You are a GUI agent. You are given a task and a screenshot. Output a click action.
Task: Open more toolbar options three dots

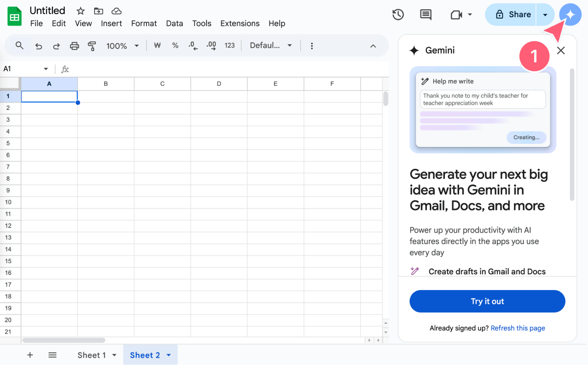[312, 46]
